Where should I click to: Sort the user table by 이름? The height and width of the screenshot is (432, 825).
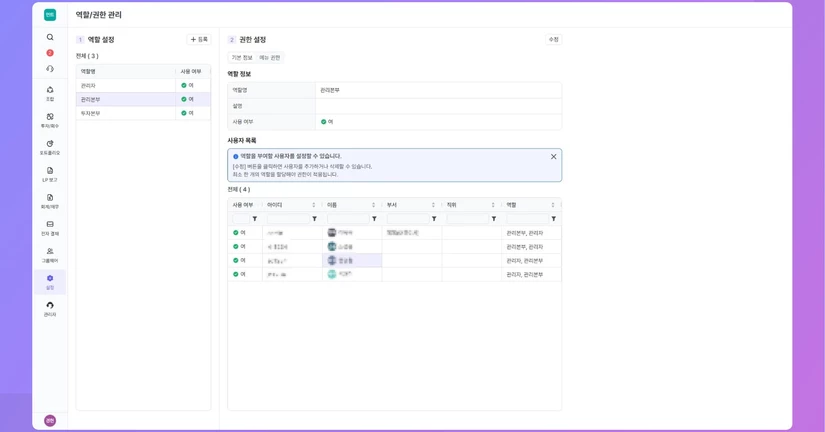coord(374,205)
